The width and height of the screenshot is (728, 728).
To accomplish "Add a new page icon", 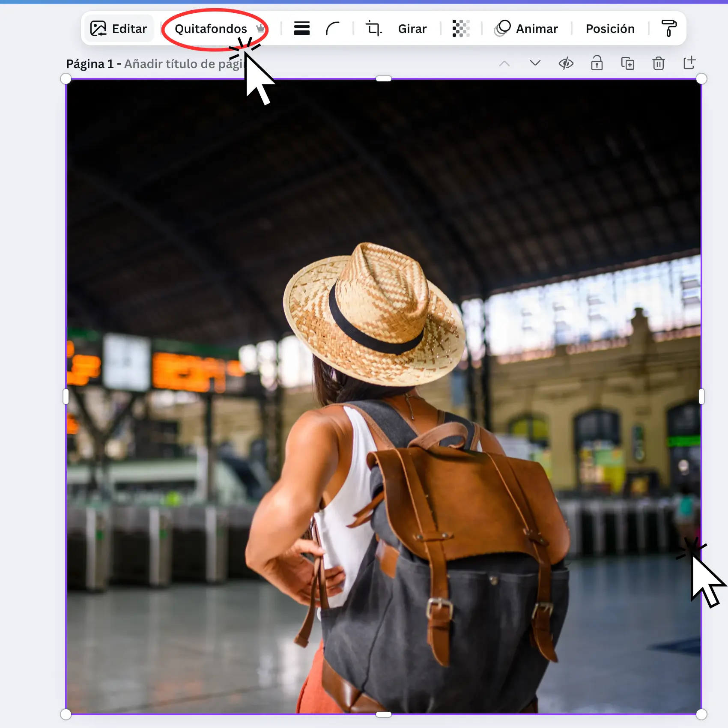I will coord(689,63).
